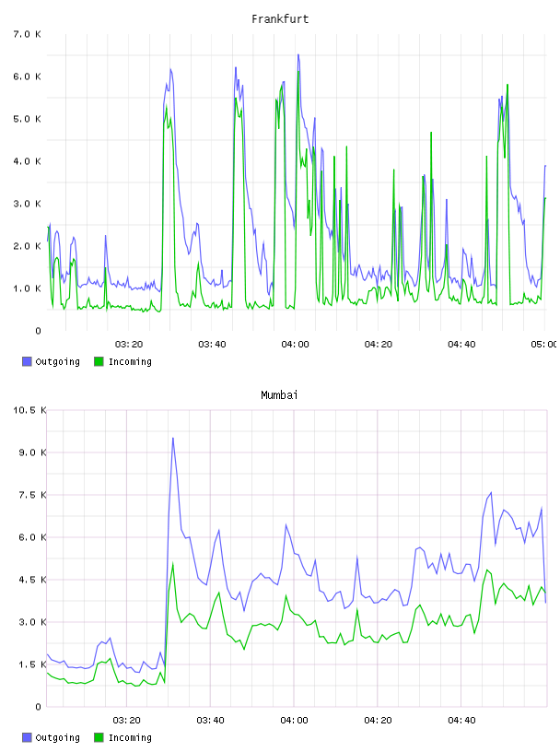Click the 6.0 K axis label on Mumbai
Viewport: 560px width, 752px height.
click(x=32, y=537)
